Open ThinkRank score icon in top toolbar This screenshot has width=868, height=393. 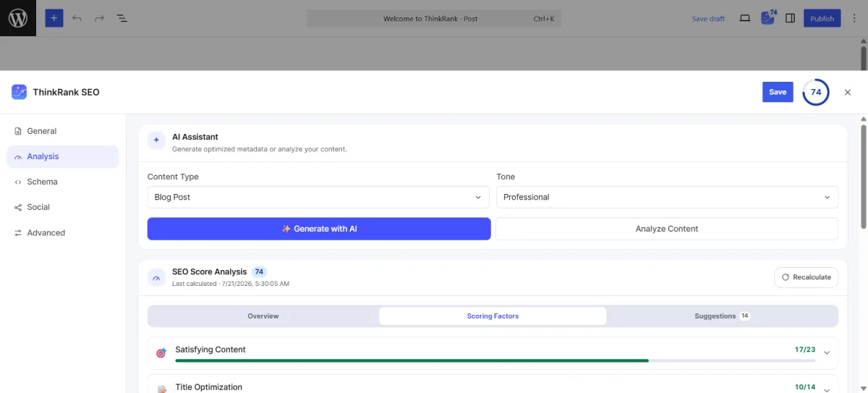(768, 17)
